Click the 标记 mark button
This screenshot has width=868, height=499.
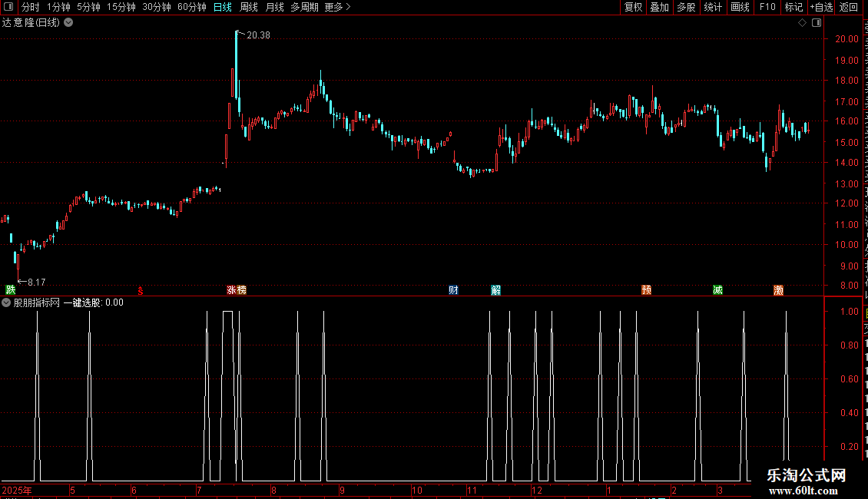click(793, 7)
